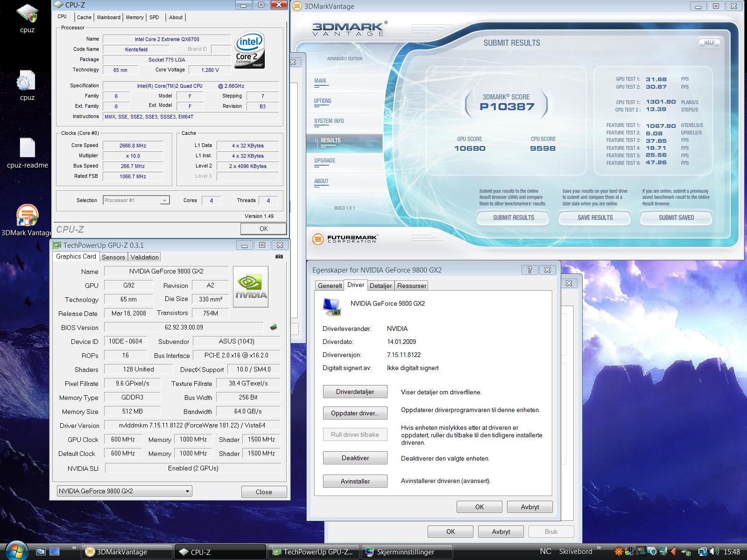Switch to the Mainboard tab in CPU-Z
747x560 pixels.
[x=108, y=17]
